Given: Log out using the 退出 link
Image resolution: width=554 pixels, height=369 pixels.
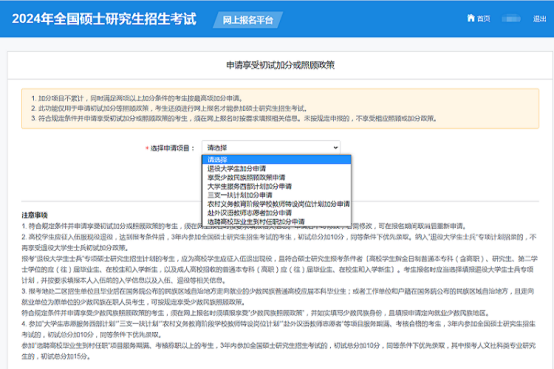Looking at the screenshot, I should point(539,19).
